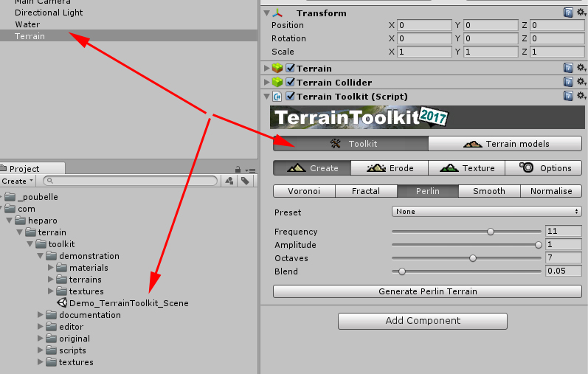
Task: Click the scripts folder icon
Action: click(52, 350)
